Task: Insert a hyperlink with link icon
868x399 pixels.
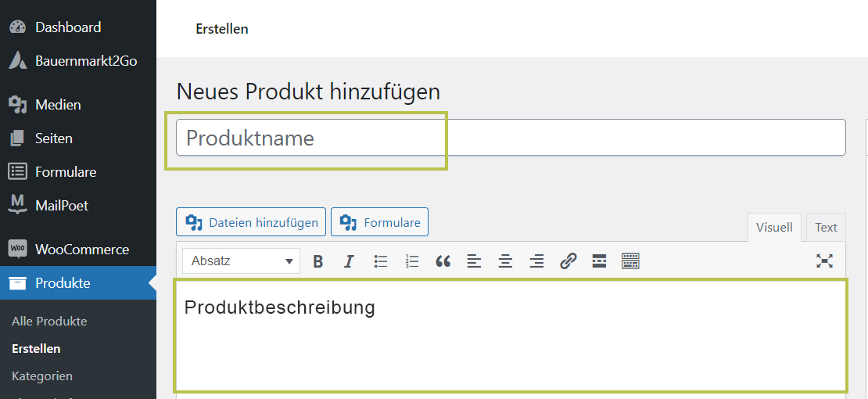Action: (568, 261)
